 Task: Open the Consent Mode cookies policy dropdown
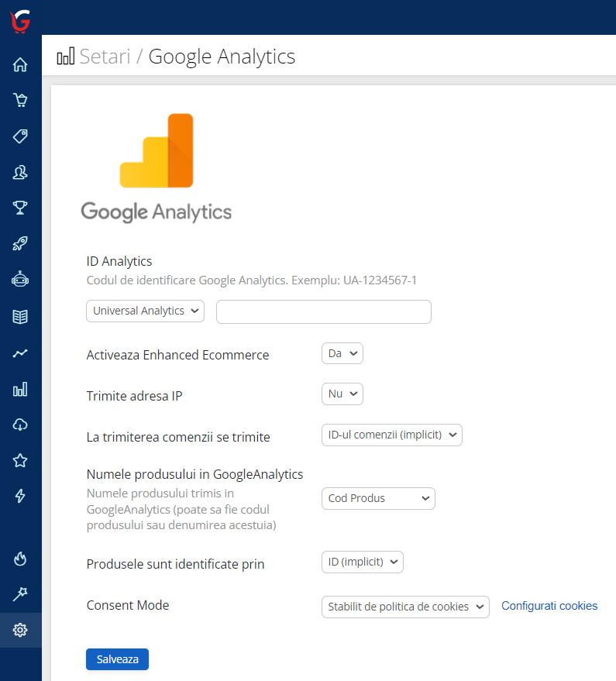(x=404, y=607)
